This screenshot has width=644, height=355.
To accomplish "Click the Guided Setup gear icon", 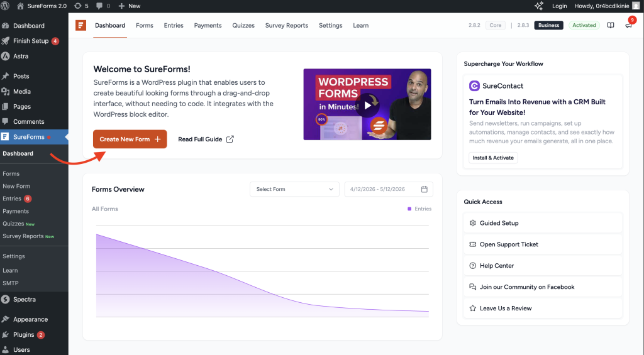I will 473,223.
